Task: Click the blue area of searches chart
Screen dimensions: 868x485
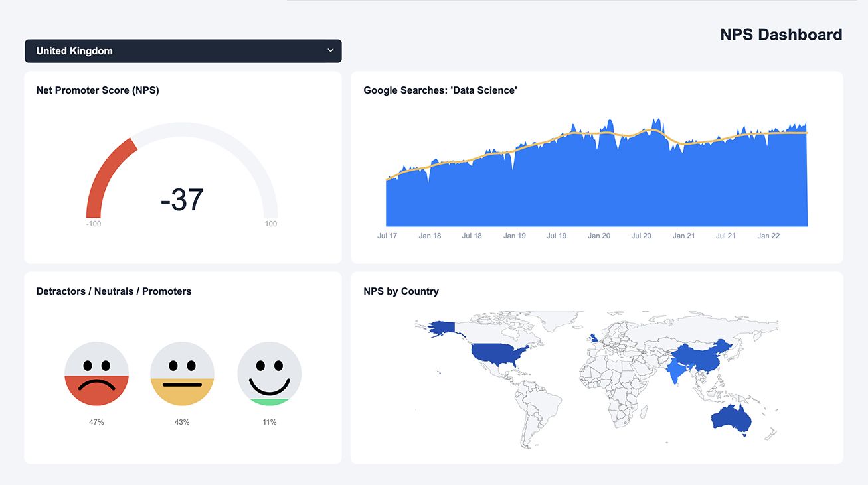Action: (x=598, y=192)
